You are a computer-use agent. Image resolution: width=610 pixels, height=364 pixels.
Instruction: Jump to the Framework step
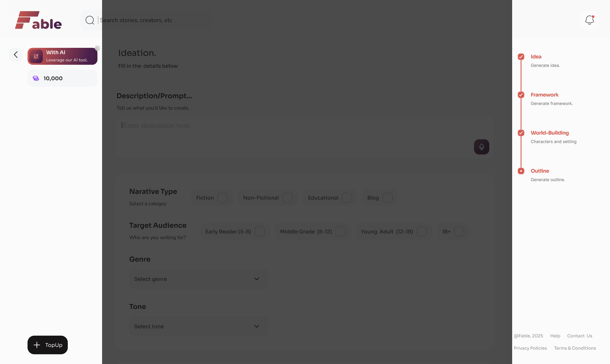pyautogui.click(x=544, y=95)
